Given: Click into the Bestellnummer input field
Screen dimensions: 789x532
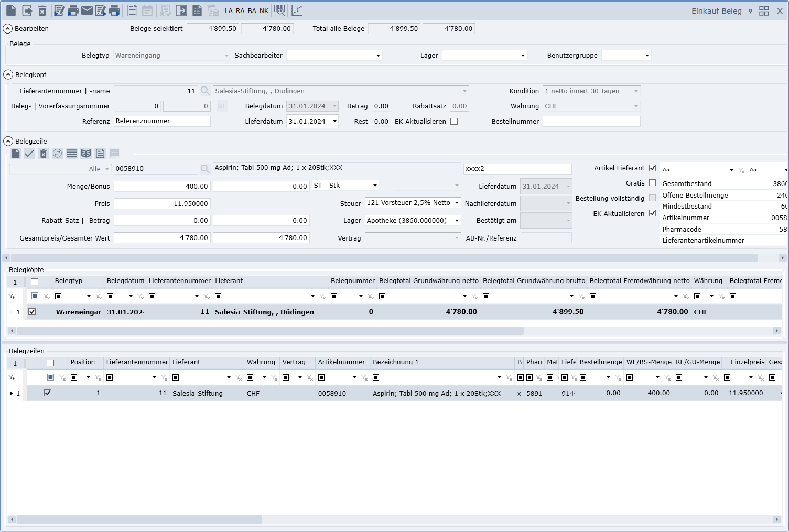Looking at the screenshot, I should tap(591, 121).
